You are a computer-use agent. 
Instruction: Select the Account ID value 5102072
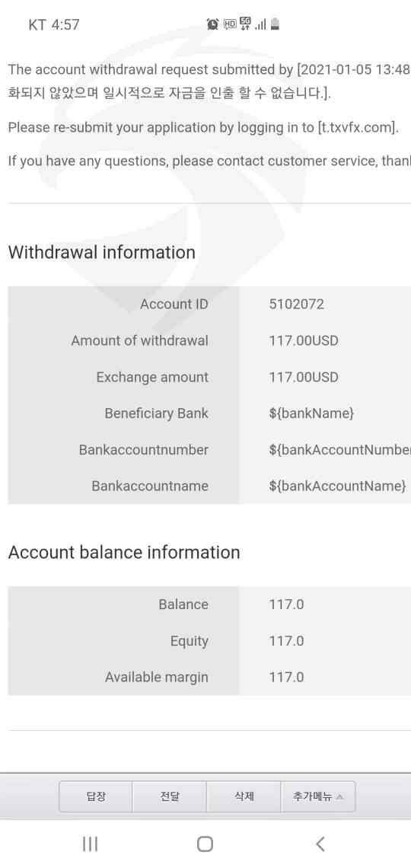pyautogui.click(x=297, y=304)
